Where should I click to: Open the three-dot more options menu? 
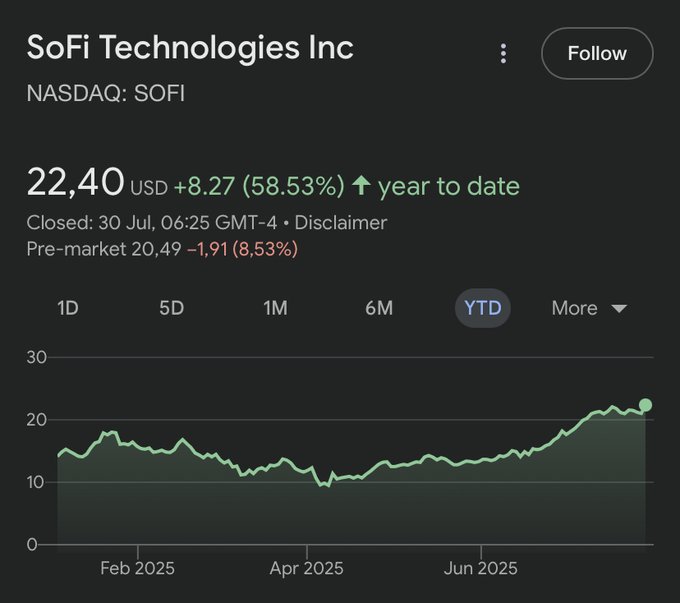[x=504, y=53]
